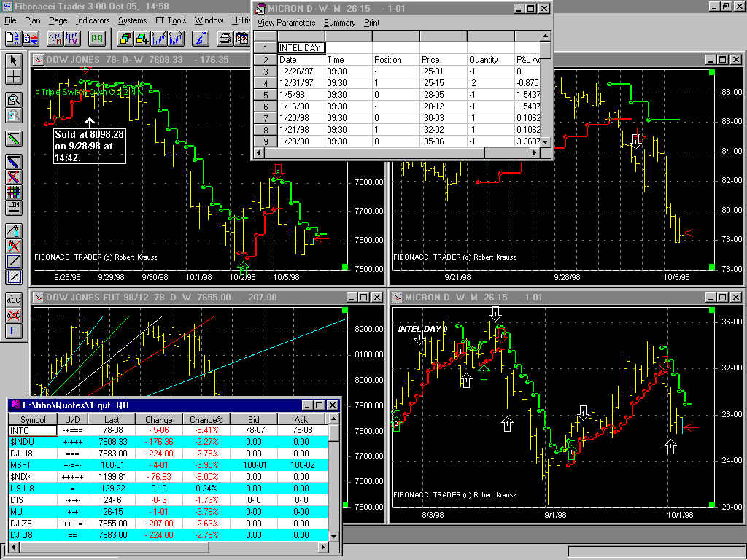Click the expand chart arrows icon
This screenshot has width=747, height=560.
pyautogui.click(x=175, y=38)
